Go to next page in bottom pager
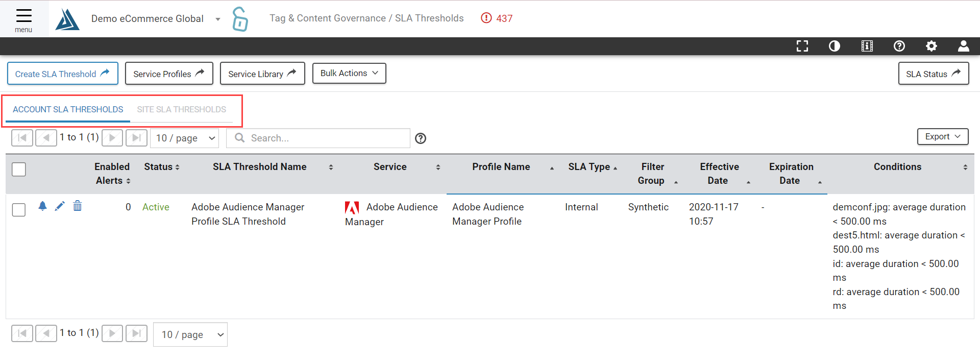 click(x=112, y=333)
